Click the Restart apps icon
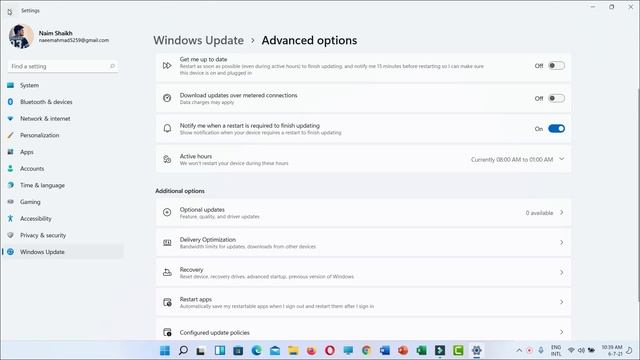This screenshot has width=640, height=360. coord(167,302)
